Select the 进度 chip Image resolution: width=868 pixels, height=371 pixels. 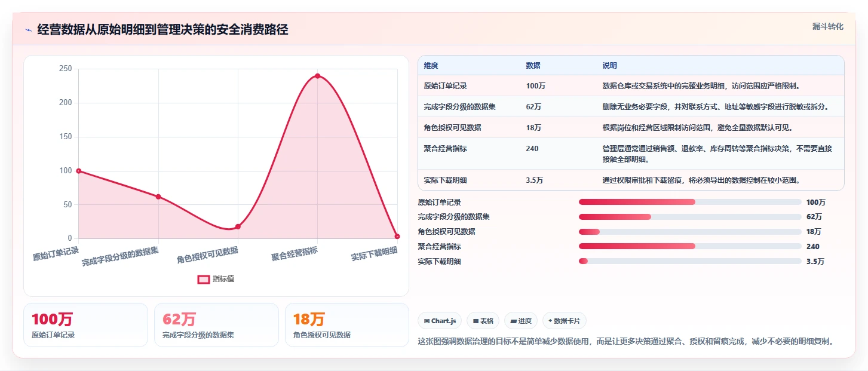click(521, 321)
